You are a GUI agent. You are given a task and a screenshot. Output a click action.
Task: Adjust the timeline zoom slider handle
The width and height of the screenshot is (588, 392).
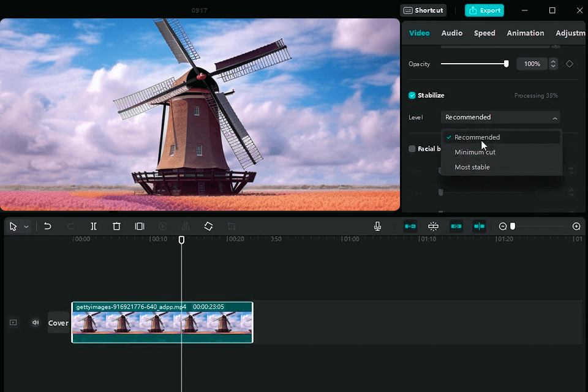[513, 226]
